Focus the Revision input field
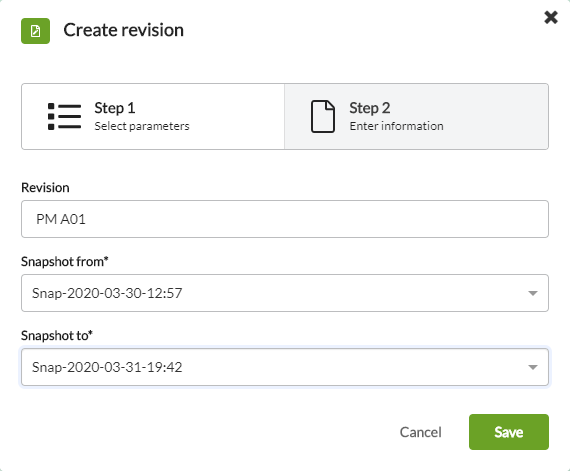The width and height of the screenshot is (570, 471). (285, 219)
